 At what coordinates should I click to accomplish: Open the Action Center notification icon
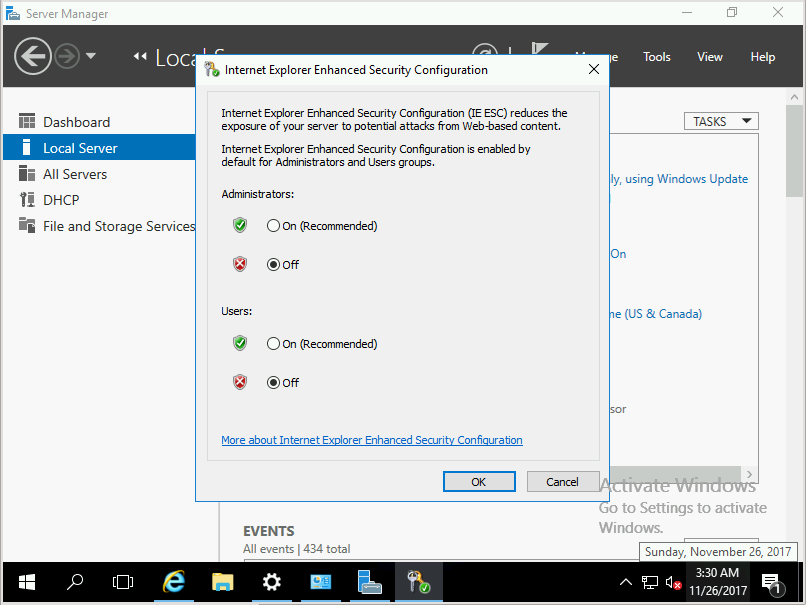click(772, 583)
